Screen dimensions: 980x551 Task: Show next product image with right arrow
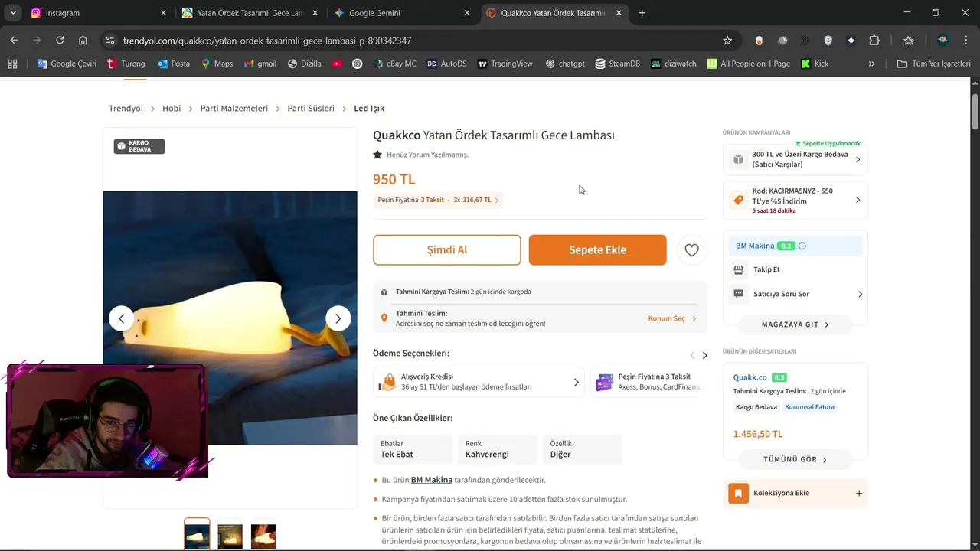pyautogui.click(x=338, y=318)
